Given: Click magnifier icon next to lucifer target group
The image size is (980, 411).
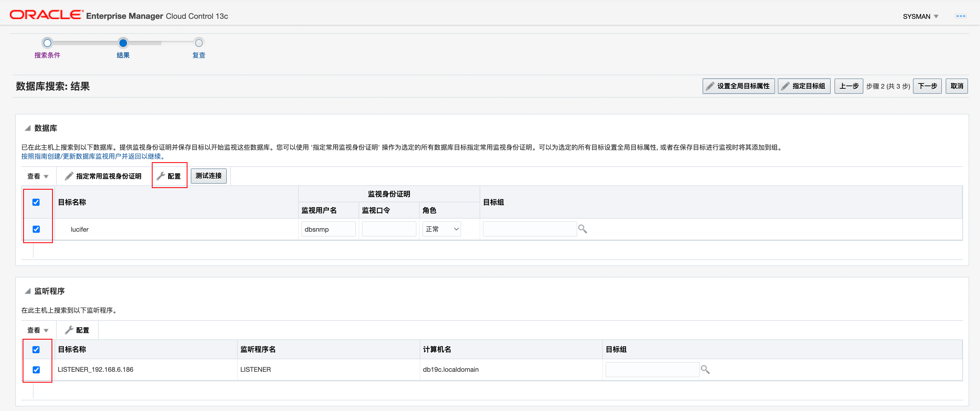Looking at the screenshot, I should [x=582, y=229].
